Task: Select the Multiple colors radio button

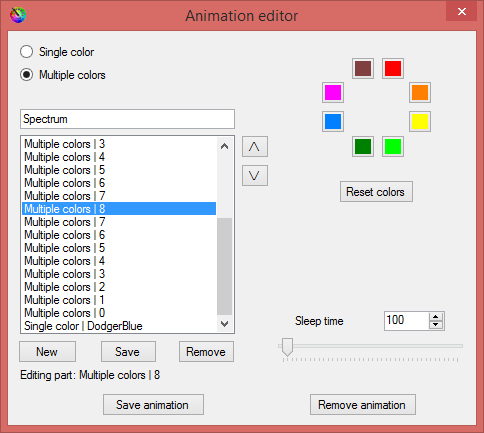Action: click(26, 75)
